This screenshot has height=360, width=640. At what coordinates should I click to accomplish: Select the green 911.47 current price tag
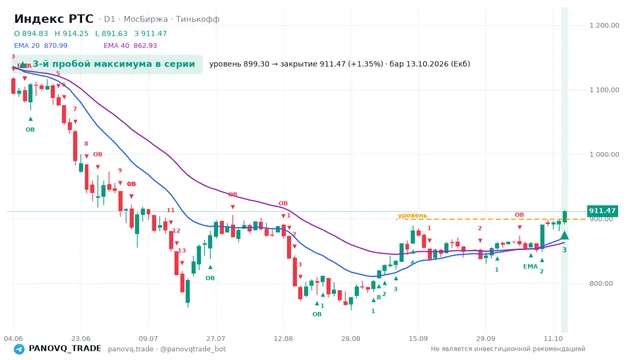click(602, 211)
